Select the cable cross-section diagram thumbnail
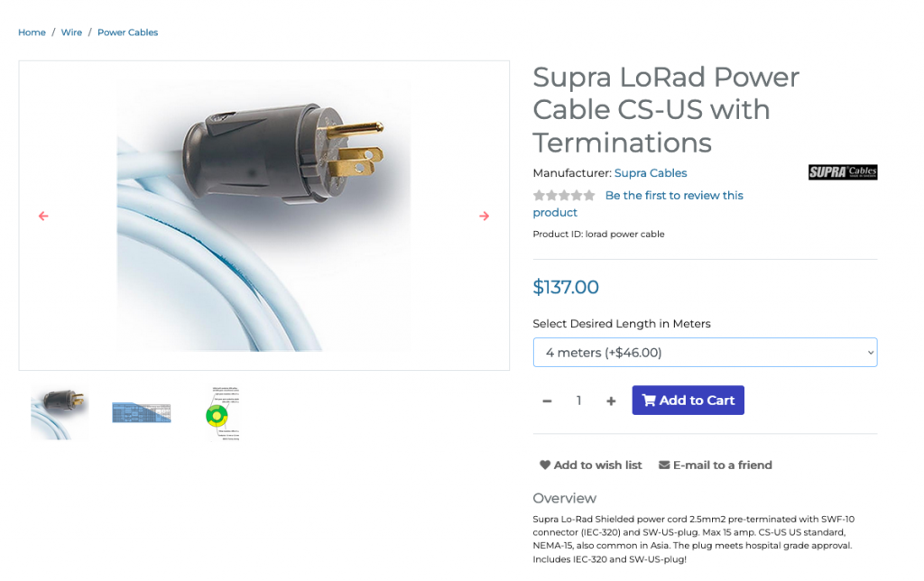The width and height of the screenshot is (924, 581). tap(224, 413)
